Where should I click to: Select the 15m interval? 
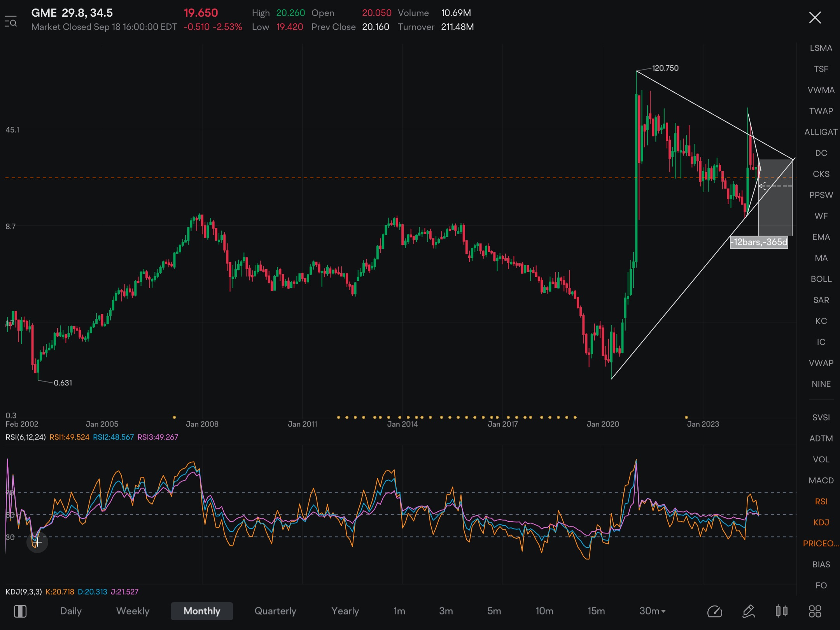tap(596, 611)
